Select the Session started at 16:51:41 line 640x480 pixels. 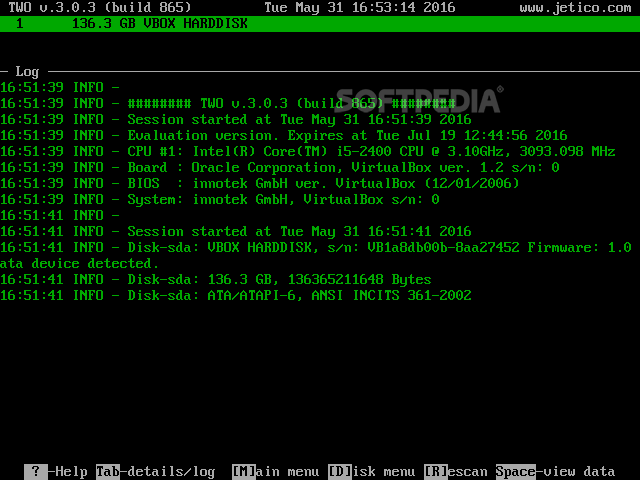click(x=236, y=231)
